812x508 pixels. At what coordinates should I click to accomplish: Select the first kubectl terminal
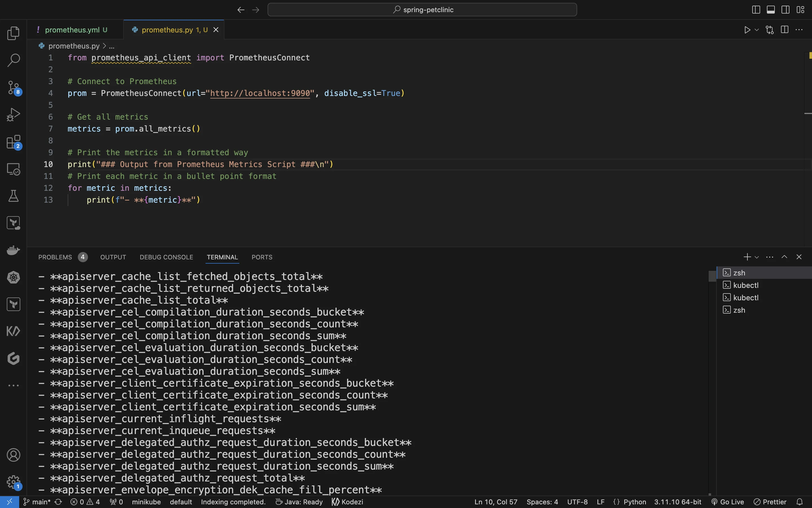764,285
